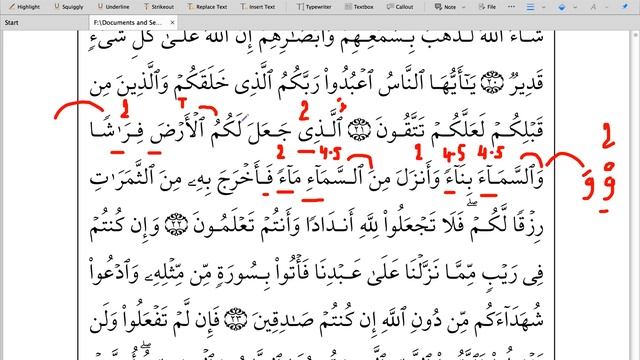Show more tools via three dots
This screenshot has height=360, width=640.
(511, 7)
